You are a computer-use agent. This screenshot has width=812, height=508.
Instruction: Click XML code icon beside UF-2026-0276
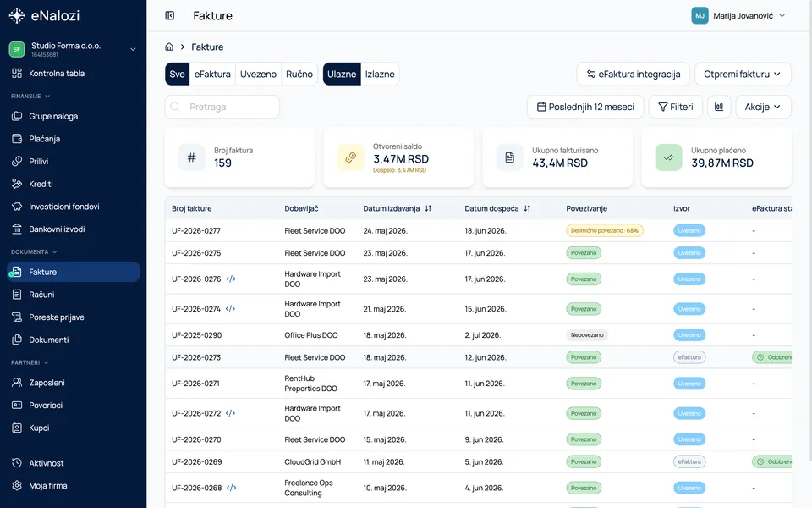tap(231, 279)
